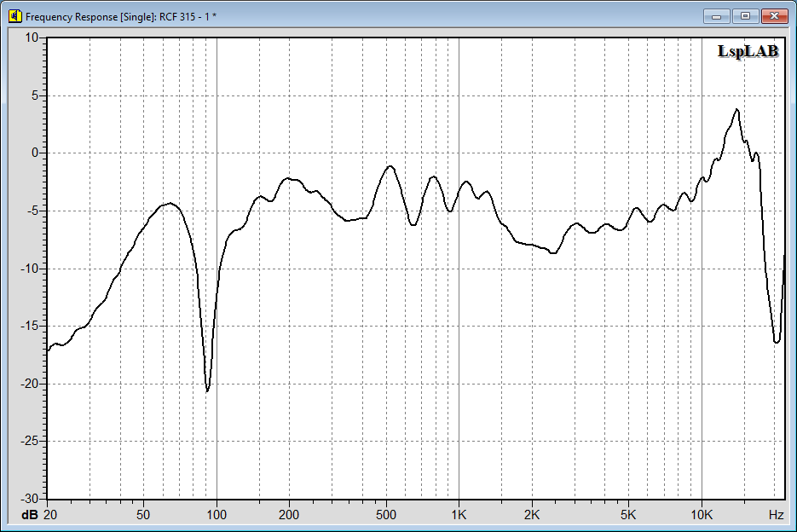The width and height of the screenshot is (797, 532).
Task: Click the LspLAB logo text
Action: [x=748, y=51]
